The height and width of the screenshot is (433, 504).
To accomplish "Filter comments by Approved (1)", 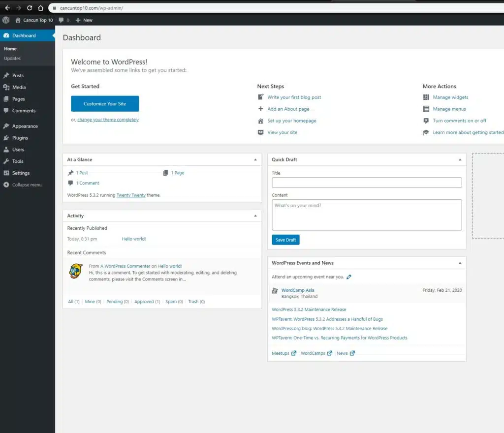I will coord(147,302).
